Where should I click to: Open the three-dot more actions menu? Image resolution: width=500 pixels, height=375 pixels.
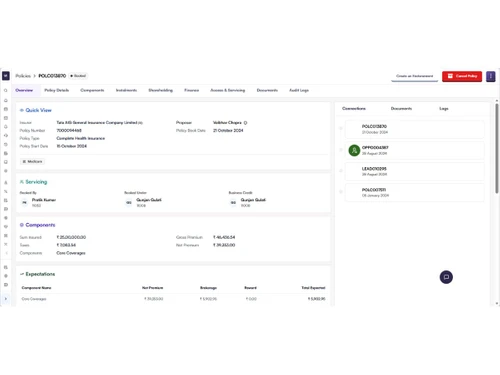[x=490, y=76]
